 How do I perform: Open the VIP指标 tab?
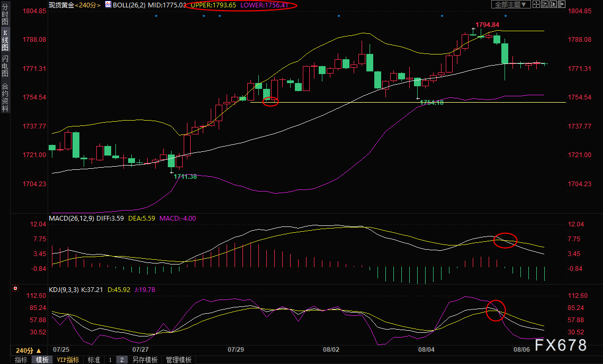click(68, 360)
